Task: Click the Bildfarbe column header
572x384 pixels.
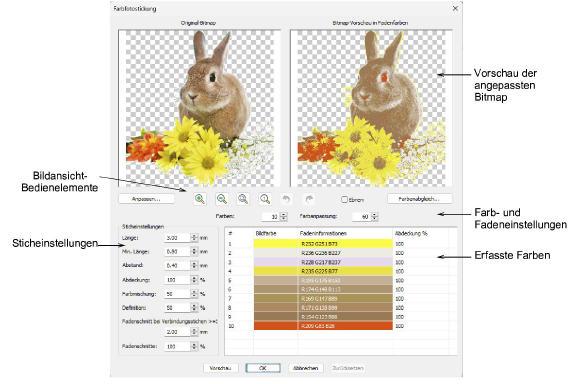Action: tap(266, 233)
